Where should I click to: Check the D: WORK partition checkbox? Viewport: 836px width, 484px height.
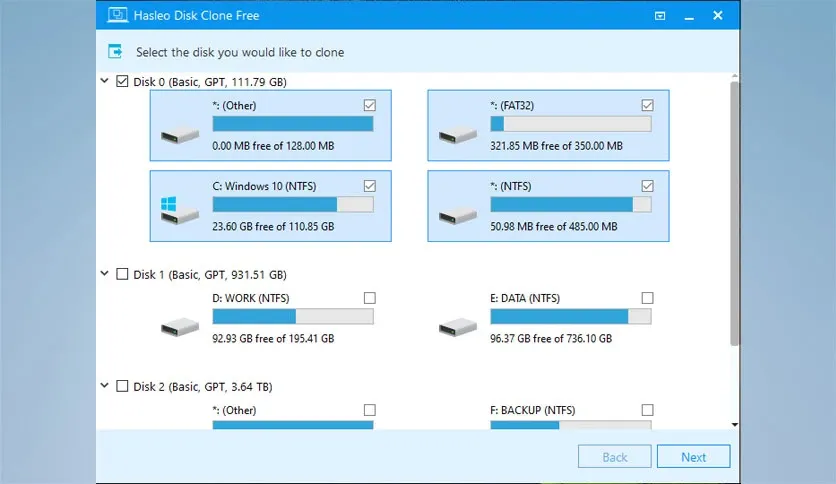369,297
